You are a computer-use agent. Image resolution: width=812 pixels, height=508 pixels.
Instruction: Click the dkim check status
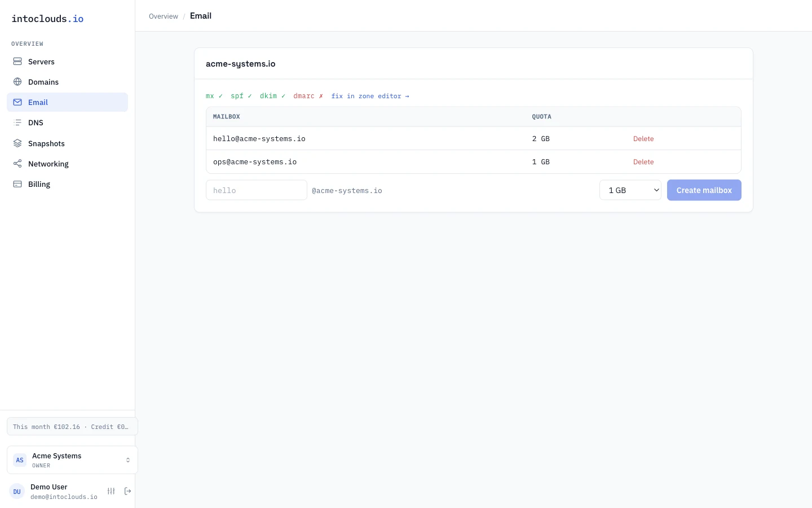click(x=273, y=96)
